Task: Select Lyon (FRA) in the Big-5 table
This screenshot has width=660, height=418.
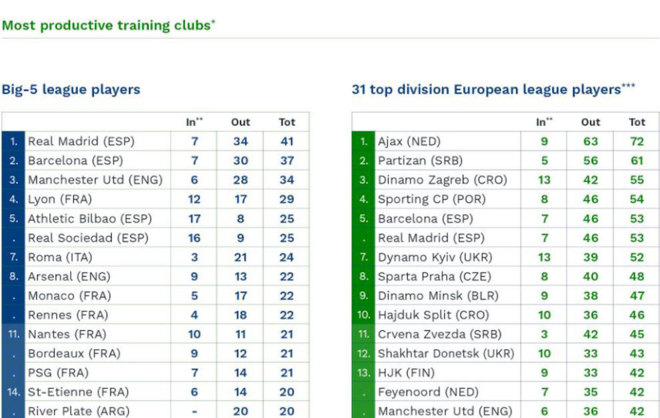Action: [60, 198]
